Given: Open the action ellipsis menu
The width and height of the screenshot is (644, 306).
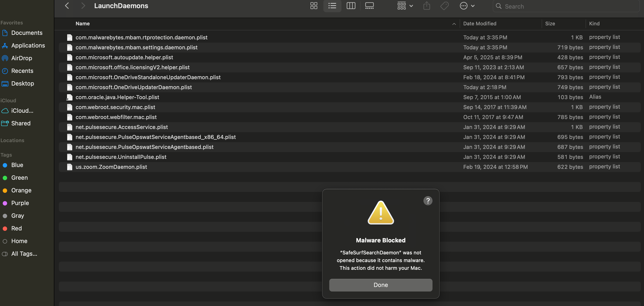Looking at the screenshot, I should coord(467,6).
